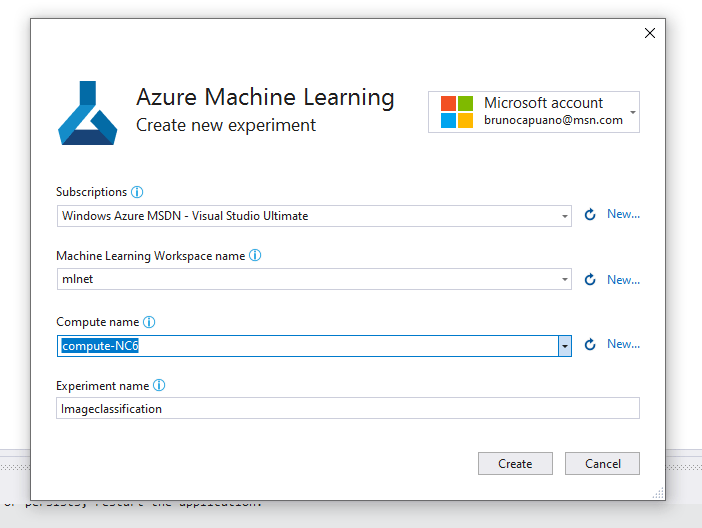Refresh the Machine Learning Workspace list
702x528 pixels.
click(x=590, y=280)
